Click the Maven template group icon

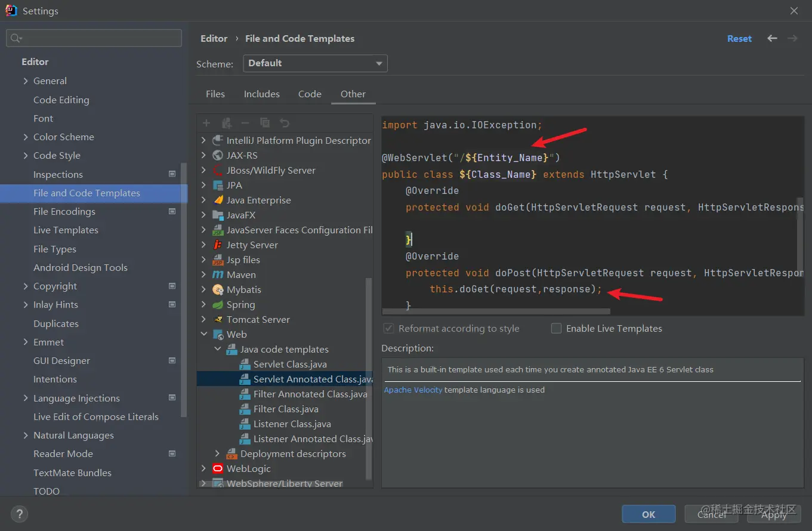coord(218,275)
